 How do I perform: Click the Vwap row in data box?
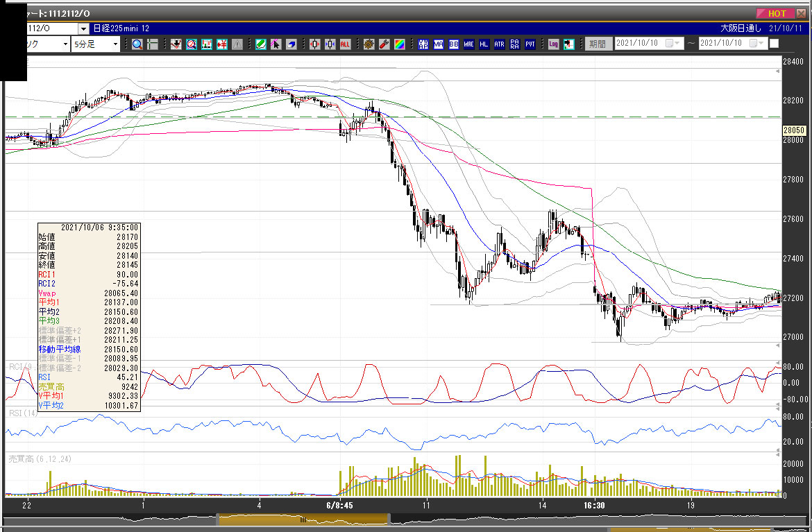(89, 293)
